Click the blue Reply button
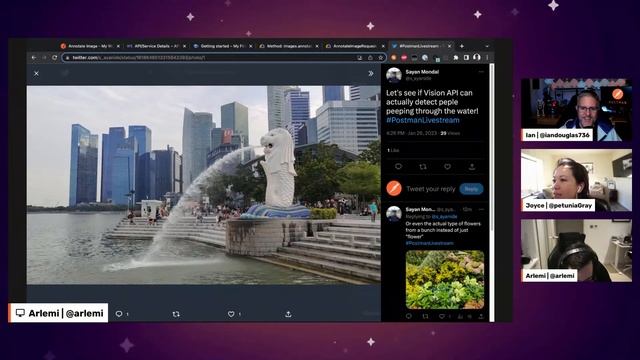640x360 pixels. 471,189
